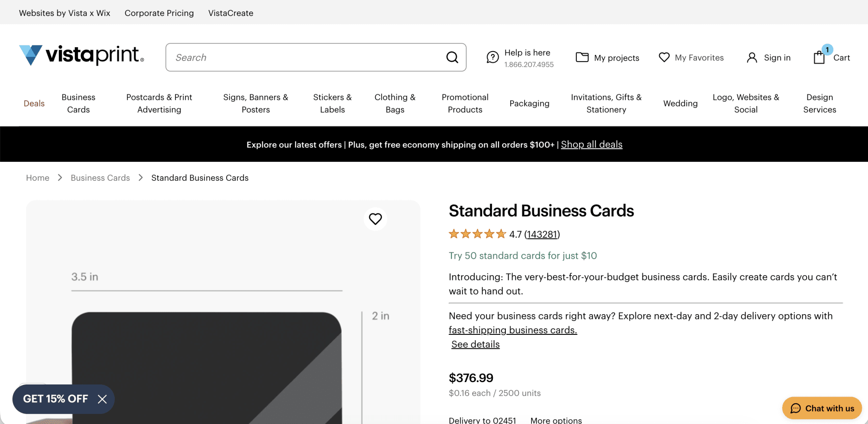Open the Wedding menu

680,104
